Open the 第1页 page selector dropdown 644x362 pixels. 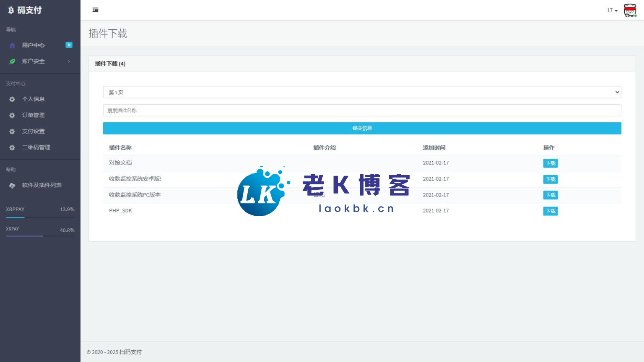point(362,92)
